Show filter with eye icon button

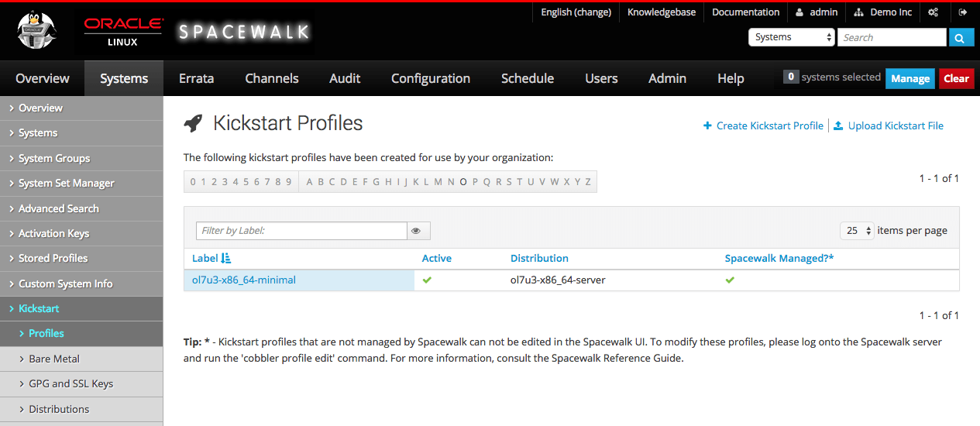tap(418, 231)
